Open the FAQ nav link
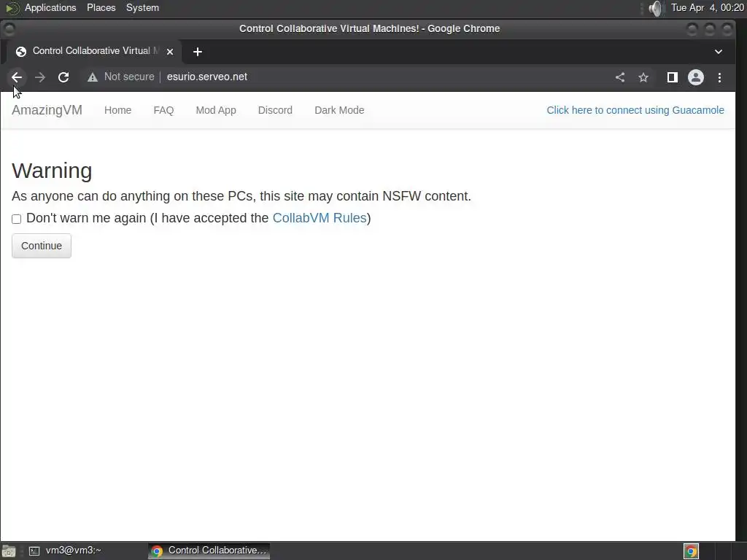Screen dimensions: 747x560 pyautogui.click(x=163, y=111)
